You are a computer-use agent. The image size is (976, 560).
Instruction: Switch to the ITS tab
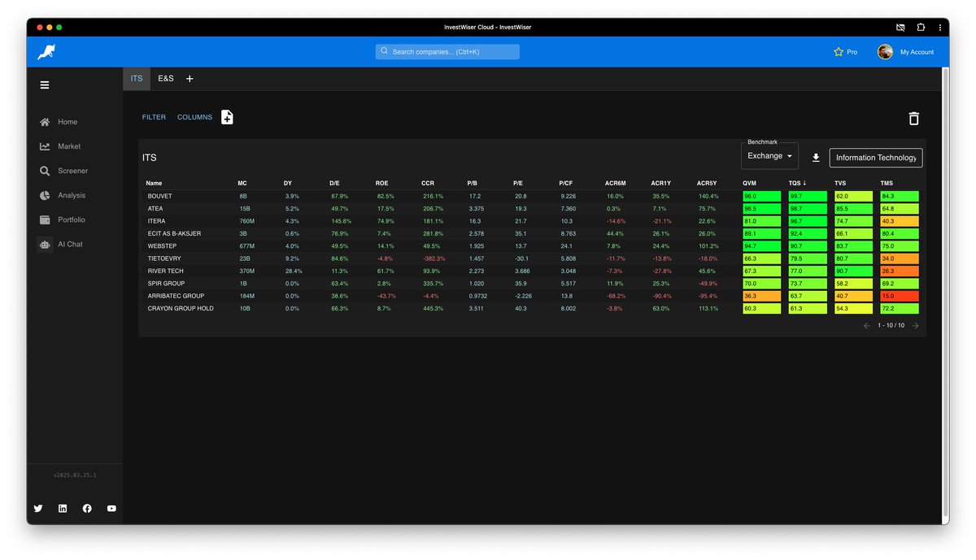[137, 79]
